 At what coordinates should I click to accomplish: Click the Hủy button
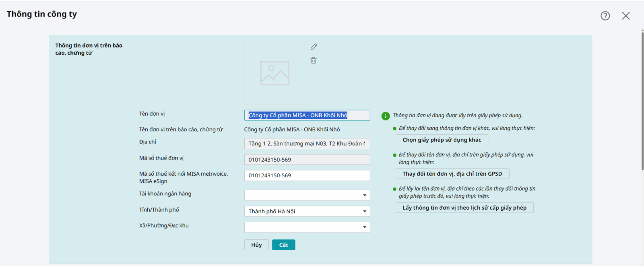click(256, 245)
